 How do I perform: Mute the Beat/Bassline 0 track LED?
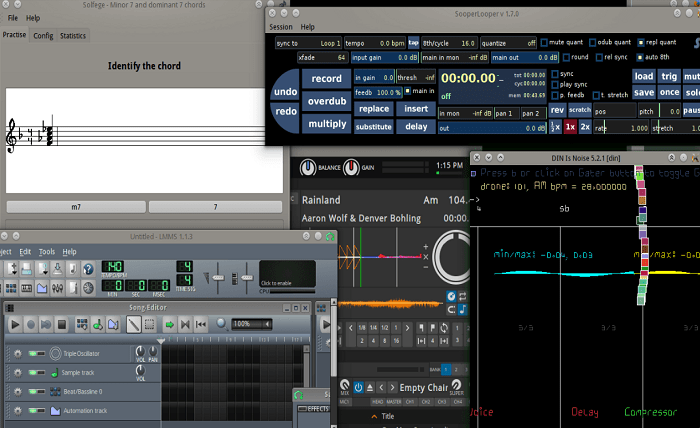click(33, 391)
